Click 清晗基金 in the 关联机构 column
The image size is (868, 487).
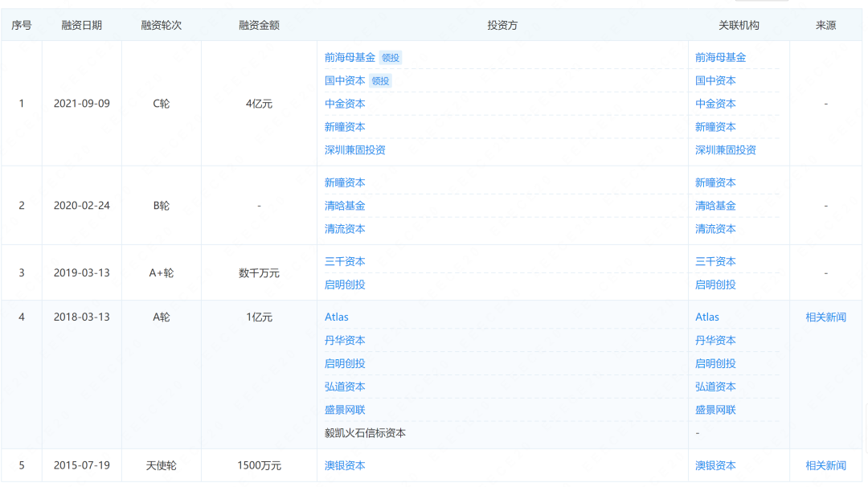point(715,206)
